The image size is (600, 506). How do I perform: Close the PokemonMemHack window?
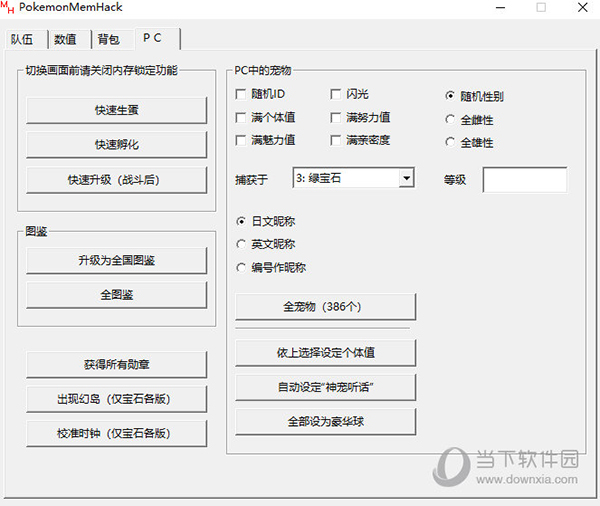click(582, 8)
